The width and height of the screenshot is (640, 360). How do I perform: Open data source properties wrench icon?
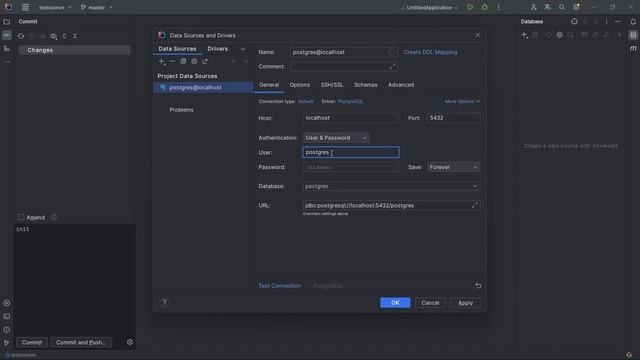[194, 61]
